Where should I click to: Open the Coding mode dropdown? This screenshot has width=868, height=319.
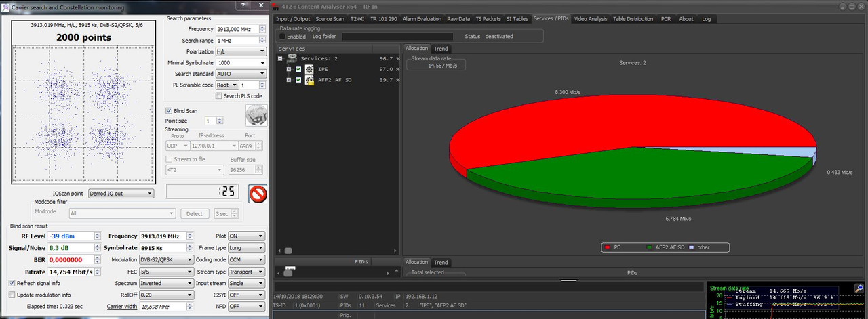(245, 259)
